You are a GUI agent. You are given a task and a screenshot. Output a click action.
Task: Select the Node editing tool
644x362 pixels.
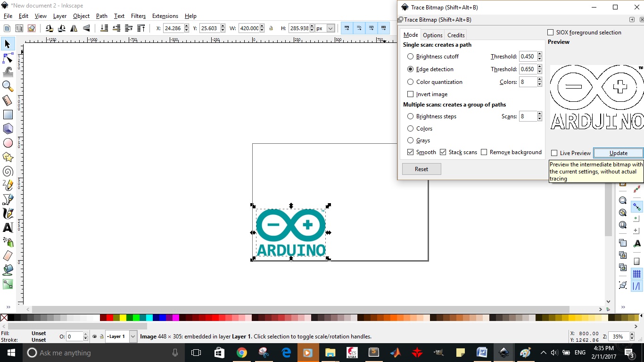click(x=8, y=58)
